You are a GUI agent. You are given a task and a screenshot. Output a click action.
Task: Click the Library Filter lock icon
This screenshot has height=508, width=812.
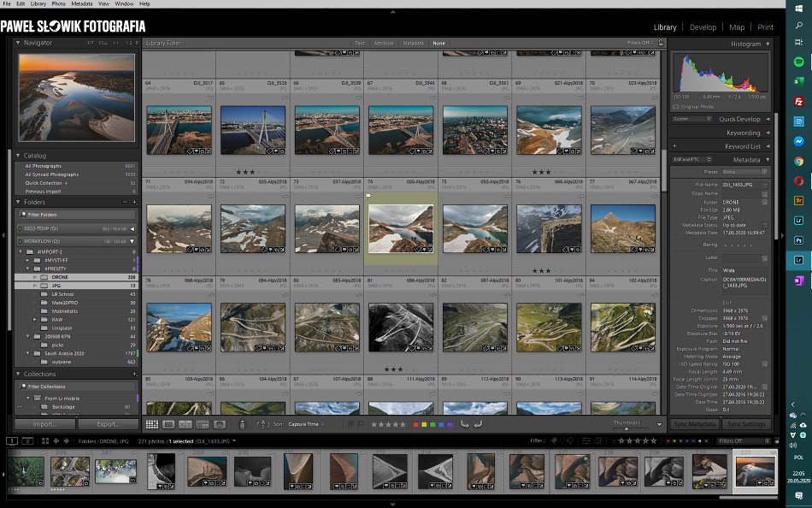[661, 43]
